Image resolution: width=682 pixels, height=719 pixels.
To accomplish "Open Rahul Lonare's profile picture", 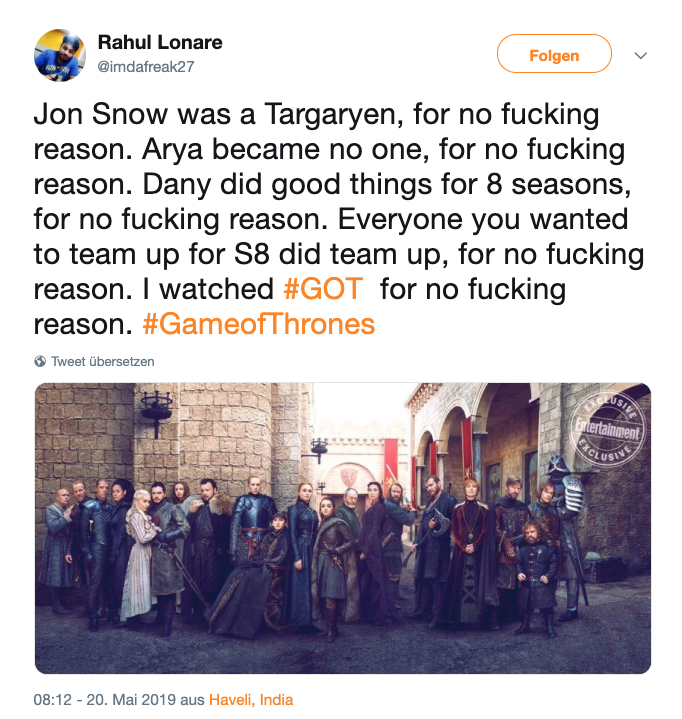I will point(60,55).
